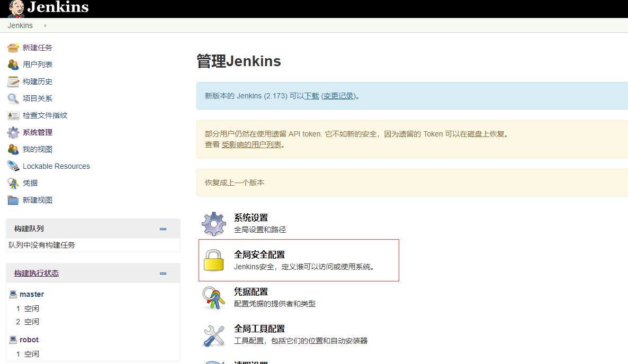The height and width of the screenshot is (364, 628).
Task: Open the 构建执行状态 heading link
Action: pos(37,273)
